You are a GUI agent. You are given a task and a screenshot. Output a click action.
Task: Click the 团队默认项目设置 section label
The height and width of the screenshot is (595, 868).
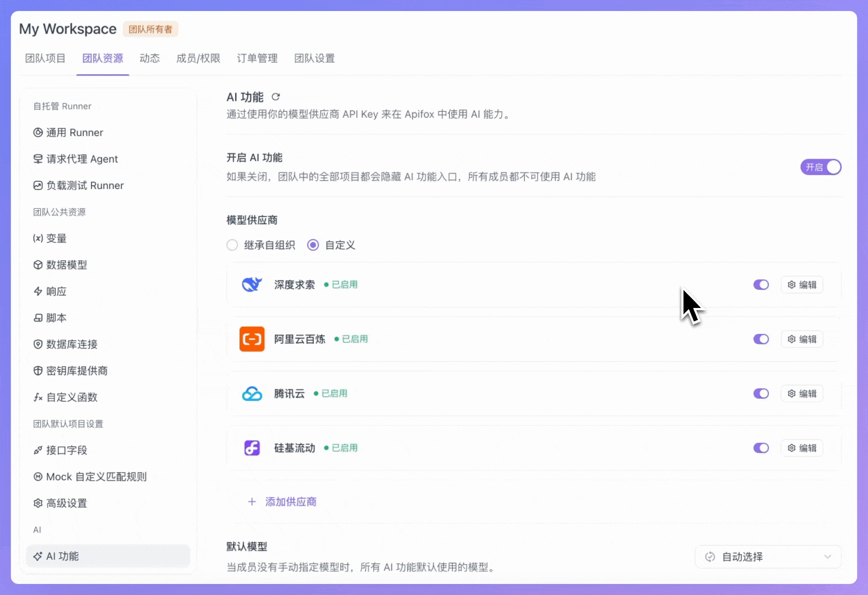68,424
